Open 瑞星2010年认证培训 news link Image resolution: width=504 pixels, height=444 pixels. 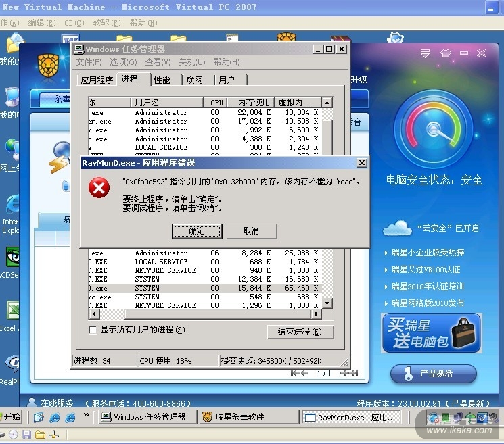tap(428, 286)
